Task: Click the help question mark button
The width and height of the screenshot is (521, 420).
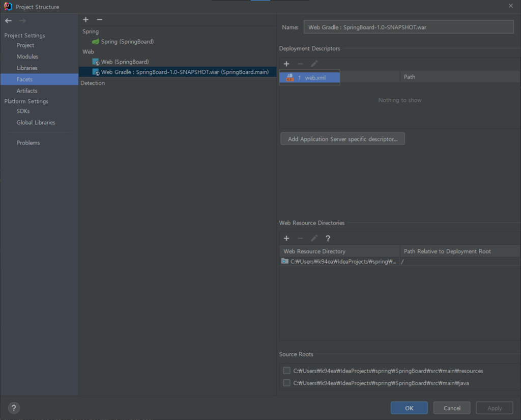Action: 14,408
